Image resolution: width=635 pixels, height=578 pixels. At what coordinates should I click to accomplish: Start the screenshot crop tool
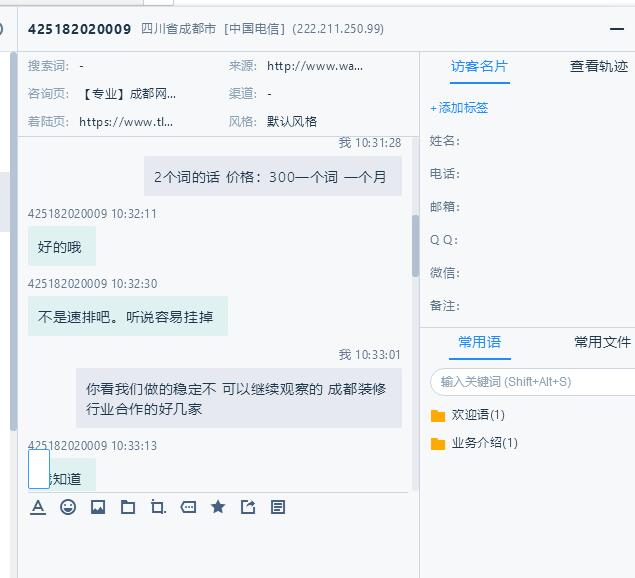click(158, 507)
